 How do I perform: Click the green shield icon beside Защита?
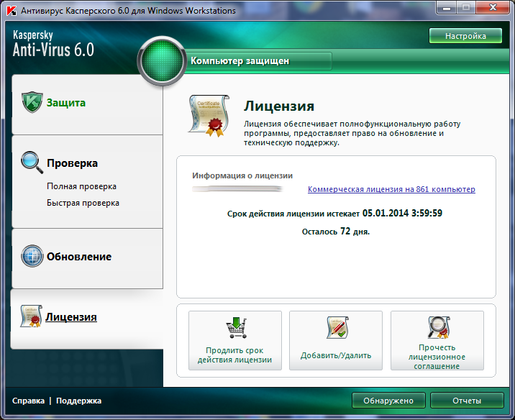[x=32, y=102]
